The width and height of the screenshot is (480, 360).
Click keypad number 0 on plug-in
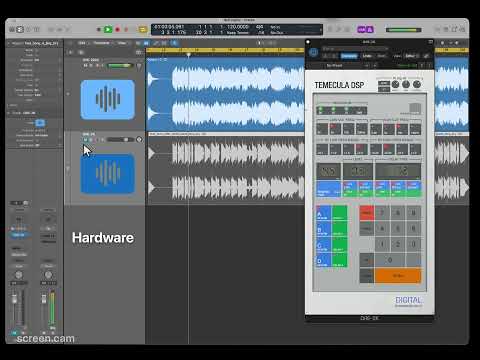click(390, 260)
